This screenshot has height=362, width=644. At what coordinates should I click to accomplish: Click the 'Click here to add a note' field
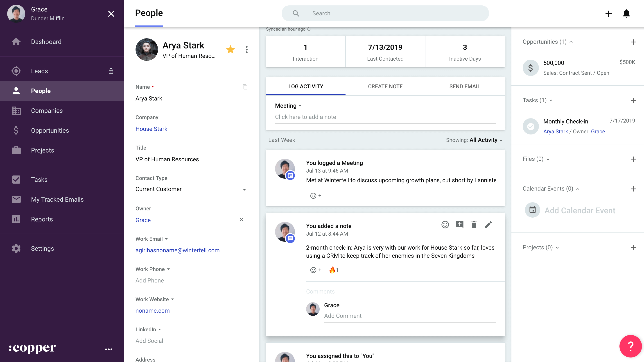coord(385,117)
